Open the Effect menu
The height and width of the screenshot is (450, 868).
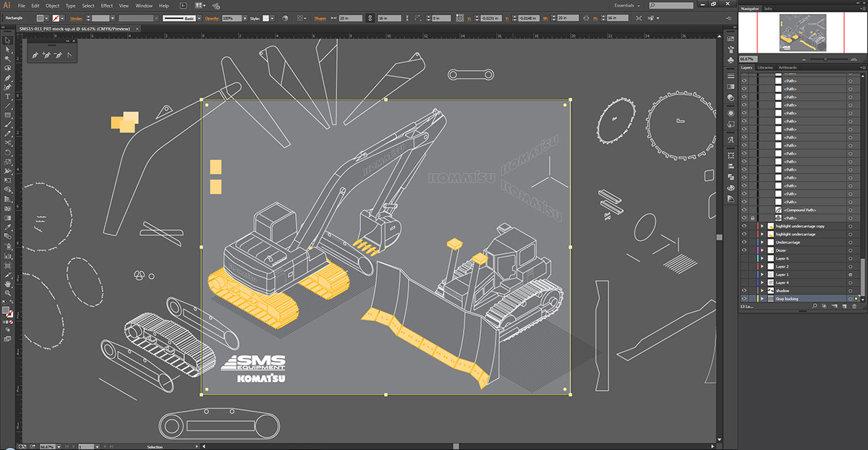pyautogui.click(x=107, y=6)
